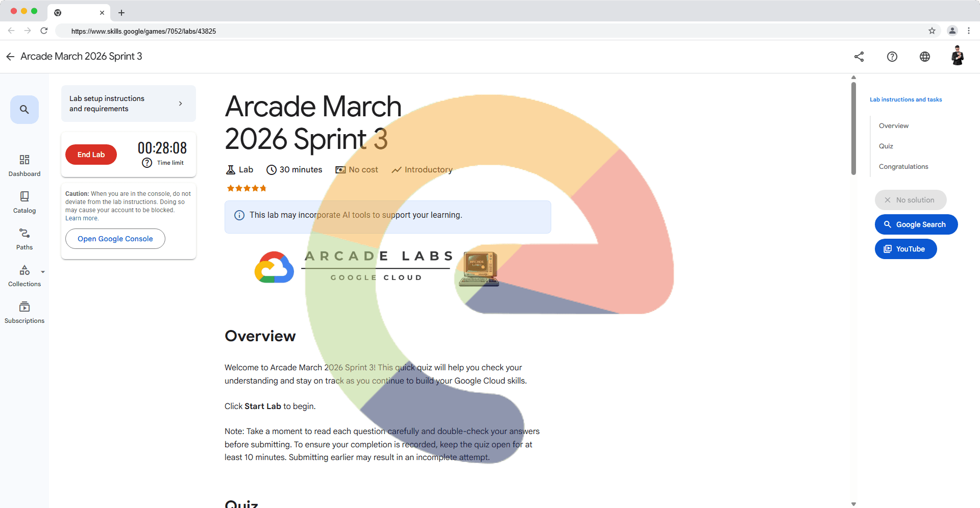Viewport: 980px width, 508px height.
Task: Open the browser three-dot menu
Action: click(969, 31)
